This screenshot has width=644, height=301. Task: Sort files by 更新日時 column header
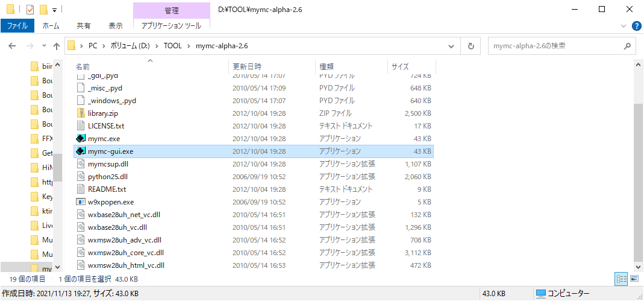[x=247, y=66]
